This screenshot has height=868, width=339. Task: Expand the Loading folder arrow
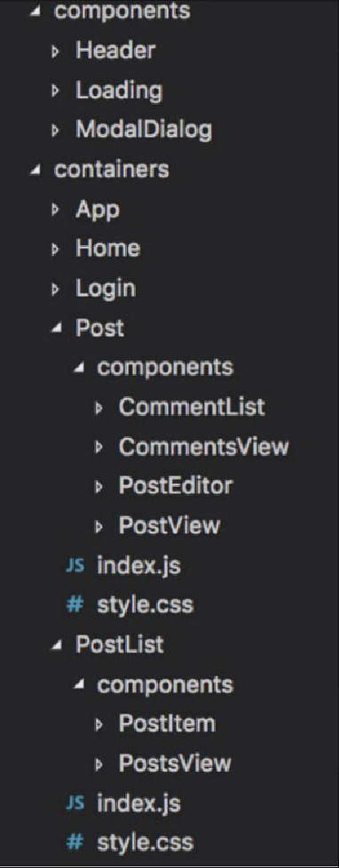pos(55,92)
